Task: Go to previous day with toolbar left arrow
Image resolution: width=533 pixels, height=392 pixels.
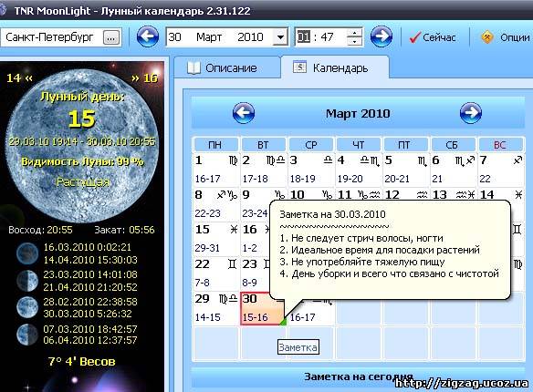Action: click(148, 36)
